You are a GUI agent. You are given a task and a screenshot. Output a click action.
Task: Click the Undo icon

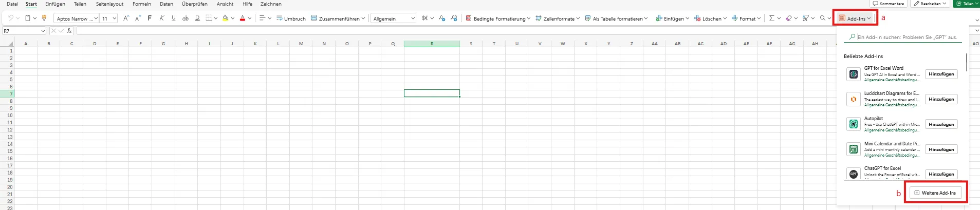(x=11, y=18)
